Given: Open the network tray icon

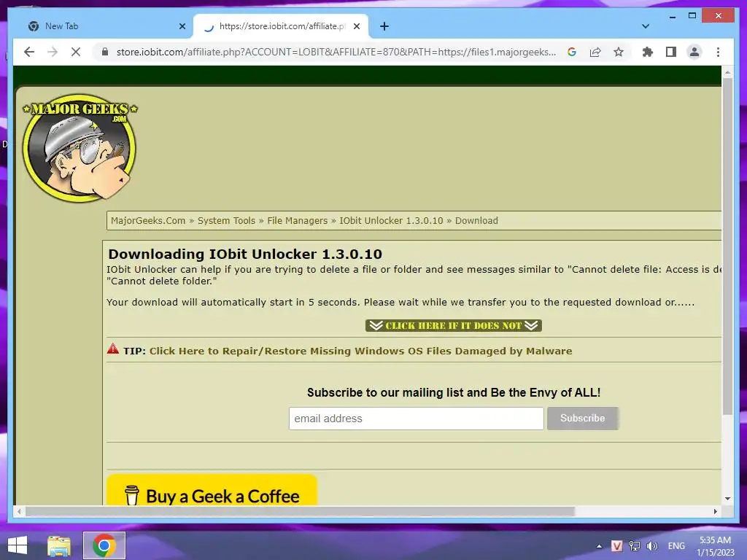Looking at the screenshot, I should [635, 545].
